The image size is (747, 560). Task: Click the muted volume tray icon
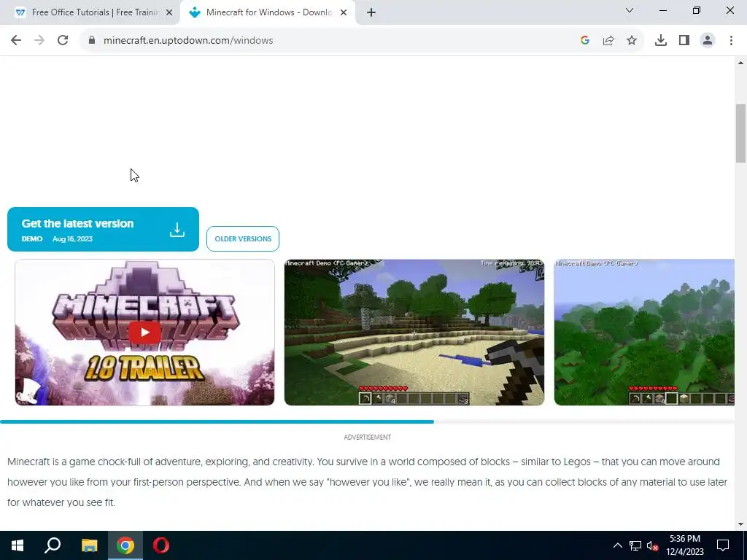click(x=653, y=545)
